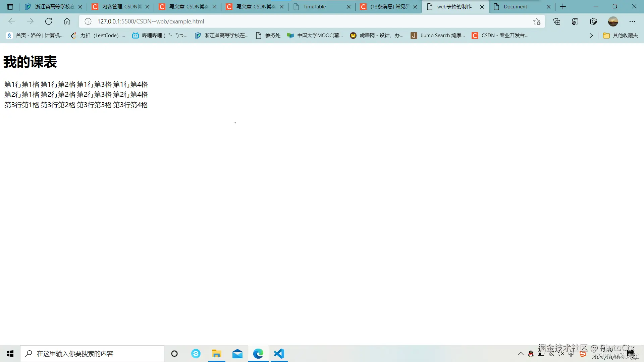Open Visual Studio Code from taskbar
Screen dimensions: 644x362
click(279, 354)
